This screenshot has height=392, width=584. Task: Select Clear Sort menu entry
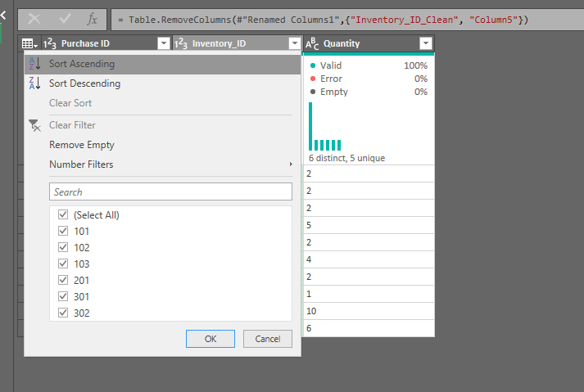[x=162, y=103]
